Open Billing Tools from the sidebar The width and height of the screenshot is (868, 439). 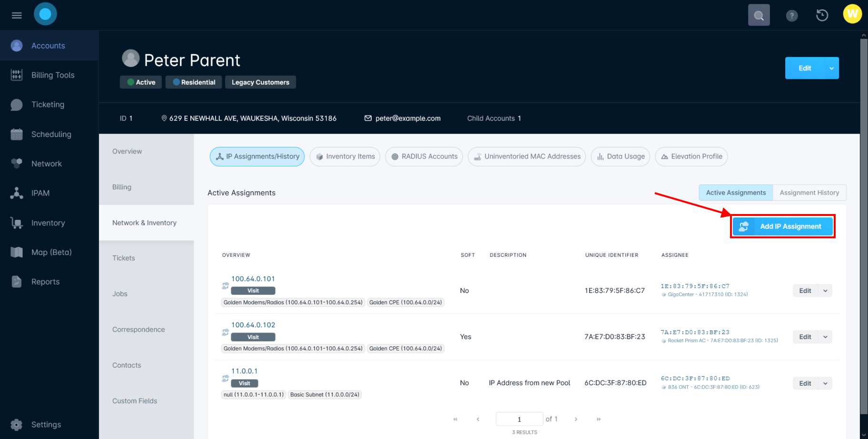click(53, 75)
